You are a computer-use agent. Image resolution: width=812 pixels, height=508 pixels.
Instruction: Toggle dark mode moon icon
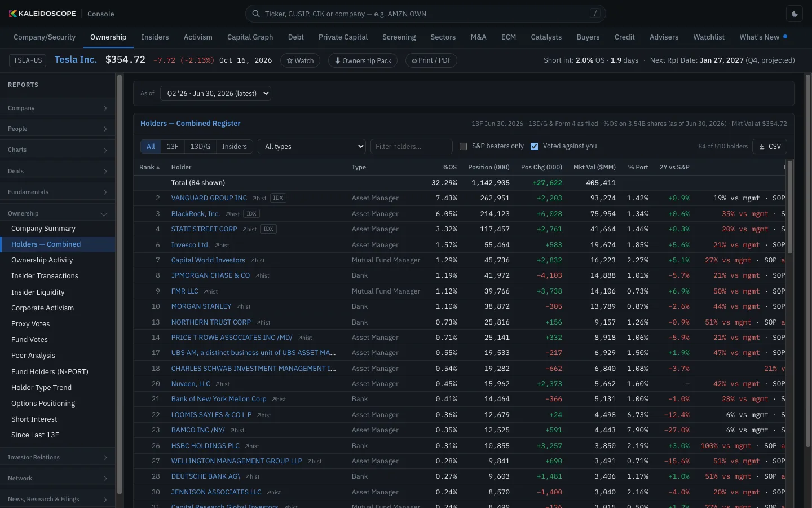coord(795,14)
